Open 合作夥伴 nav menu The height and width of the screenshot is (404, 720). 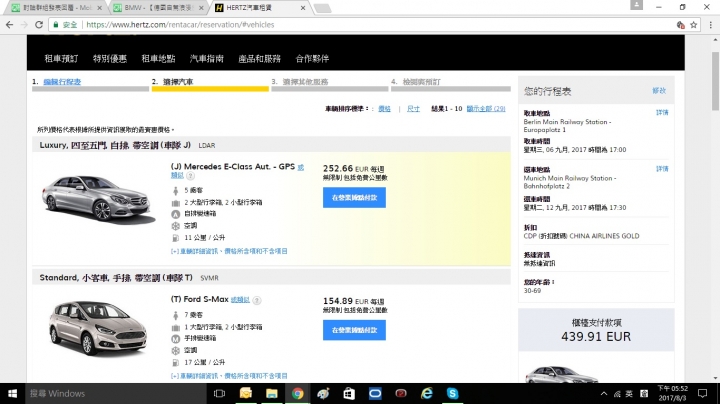point(312,58)
